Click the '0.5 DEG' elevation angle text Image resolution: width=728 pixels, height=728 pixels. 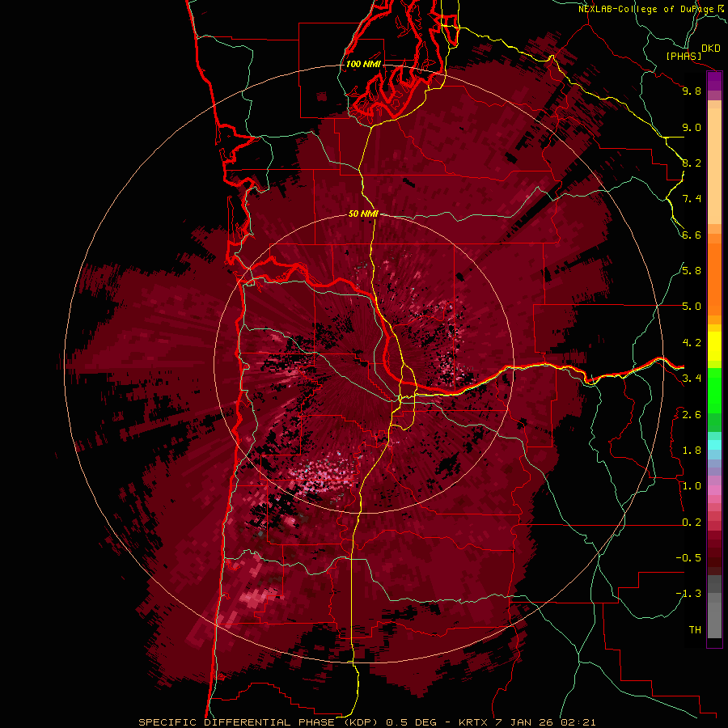click(x=412, y=722)
